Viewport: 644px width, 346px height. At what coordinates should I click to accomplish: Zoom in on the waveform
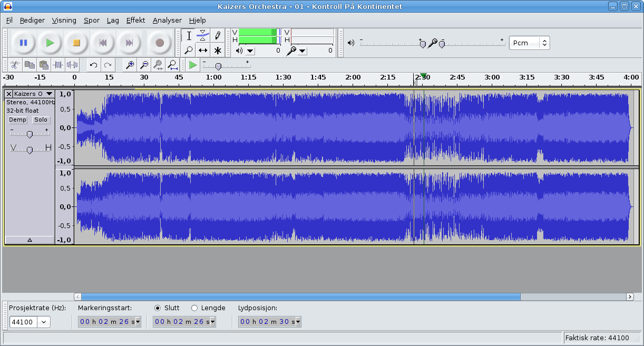(129, 65)
